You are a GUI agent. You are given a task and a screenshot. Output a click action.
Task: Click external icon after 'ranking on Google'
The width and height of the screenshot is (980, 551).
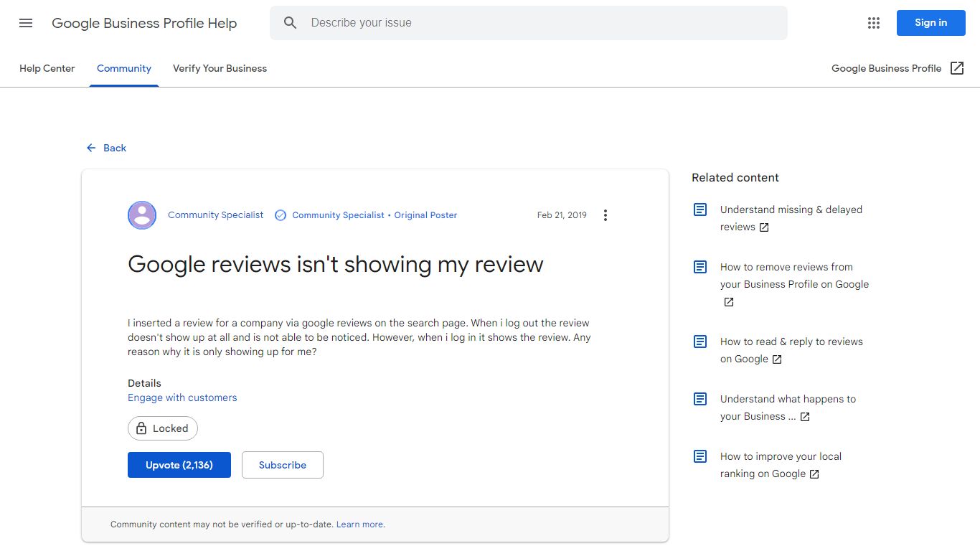coord(814,474)
